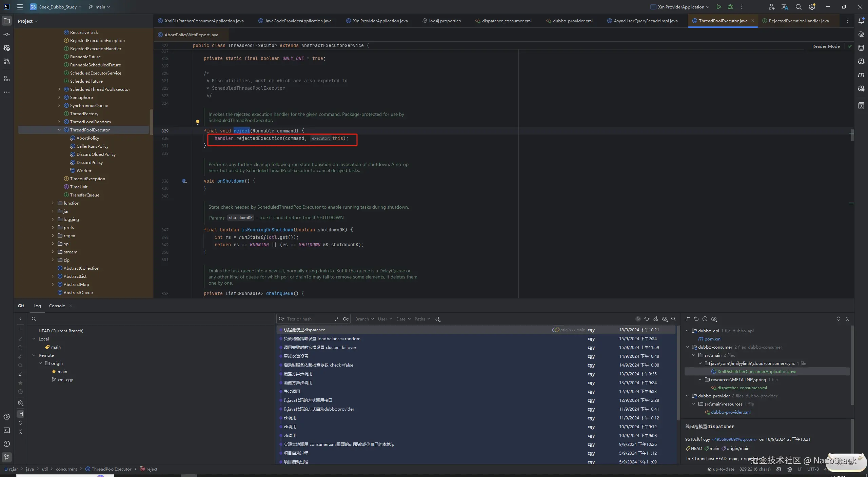Select commit 'cluster=failover' in the log

[320, 347]
